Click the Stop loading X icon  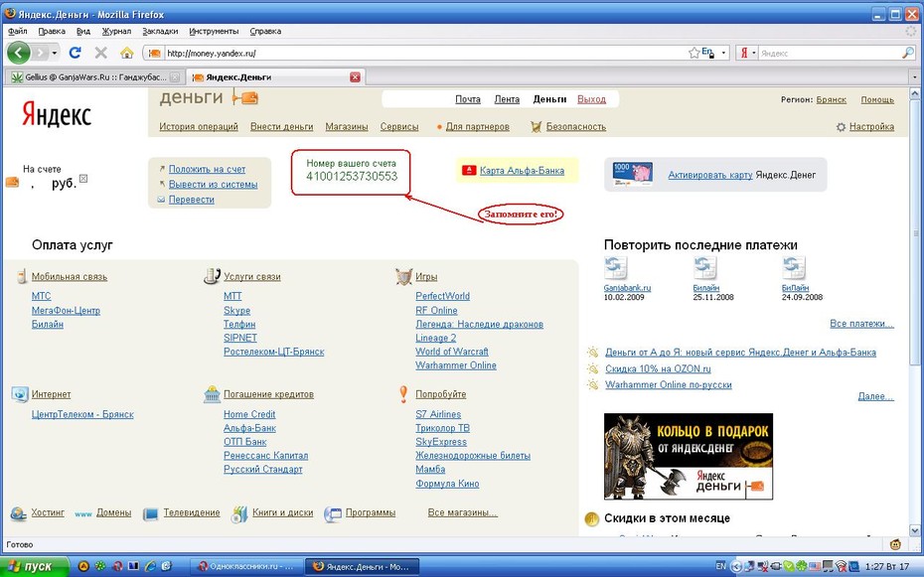pyautogui.click(x=100, y=53)
